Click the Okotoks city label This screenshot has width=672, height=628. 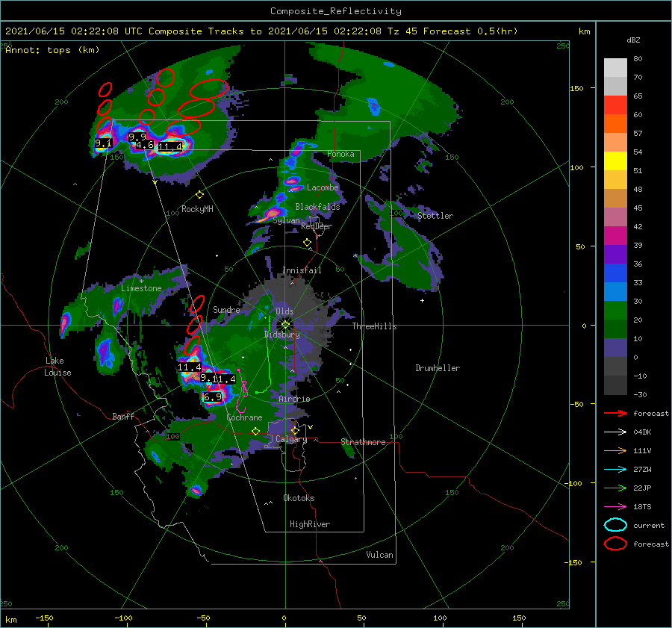click(x=299, y=498)
